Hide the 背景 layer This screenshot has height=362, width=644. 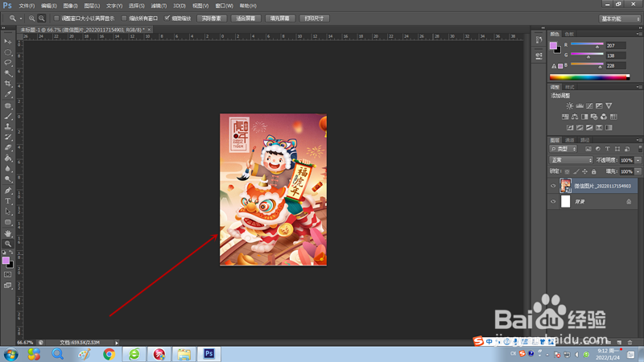tap(553, 202)
